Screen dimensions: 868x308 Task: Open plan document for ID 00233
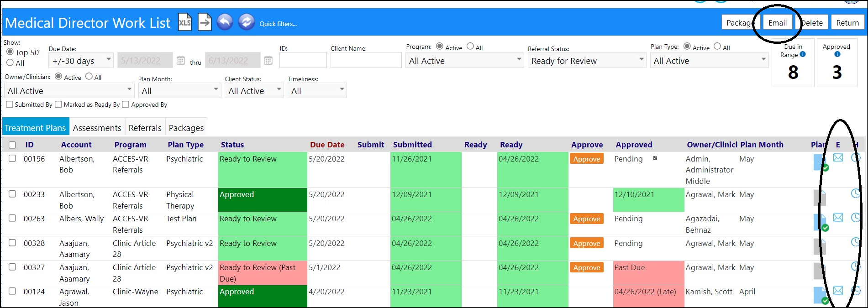tap(820, 198)
